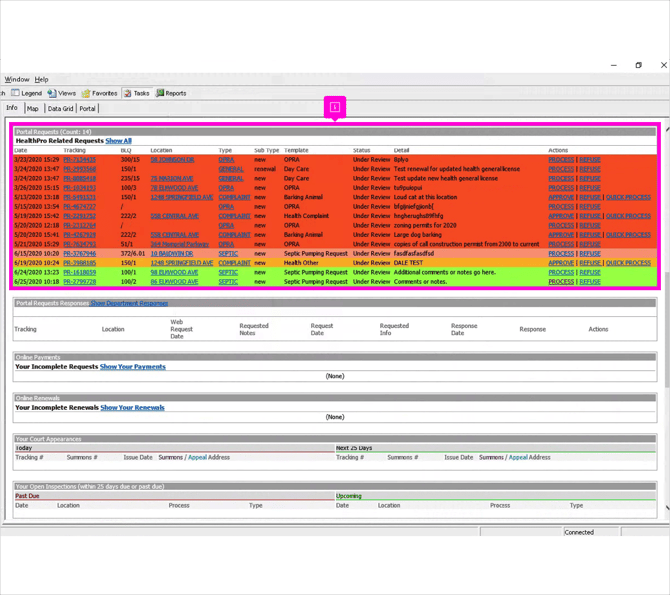Open the Favorites star icon

pos(86,93)
